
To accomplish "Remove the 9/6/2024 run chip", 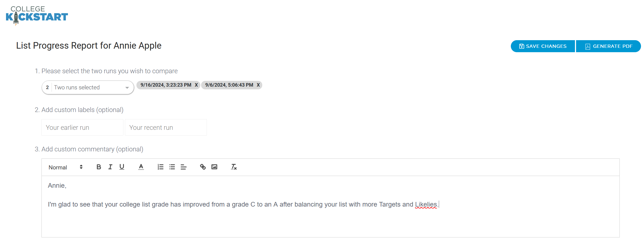I will (258, 85).
